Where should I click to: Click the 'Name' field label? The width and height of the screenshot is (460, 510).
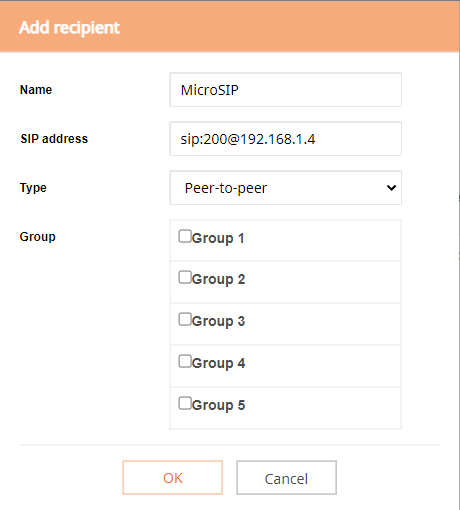coord(36,90)
